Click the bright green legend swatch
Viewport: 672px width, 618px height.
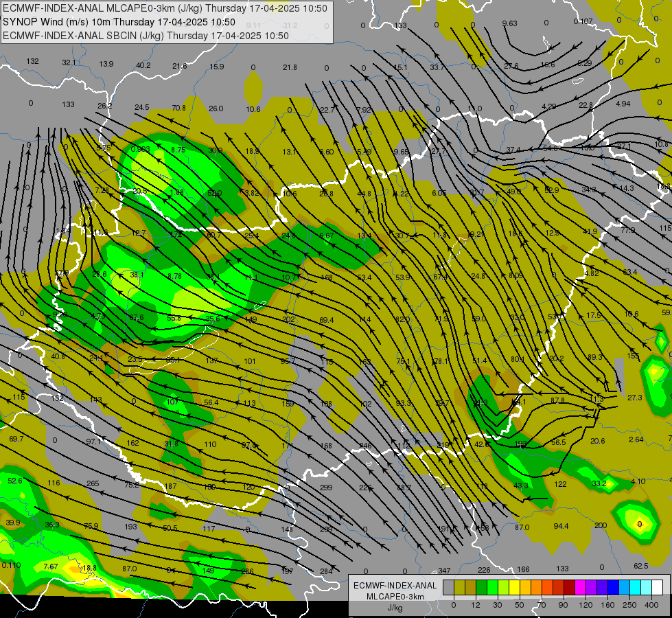[x=492, y=587]
